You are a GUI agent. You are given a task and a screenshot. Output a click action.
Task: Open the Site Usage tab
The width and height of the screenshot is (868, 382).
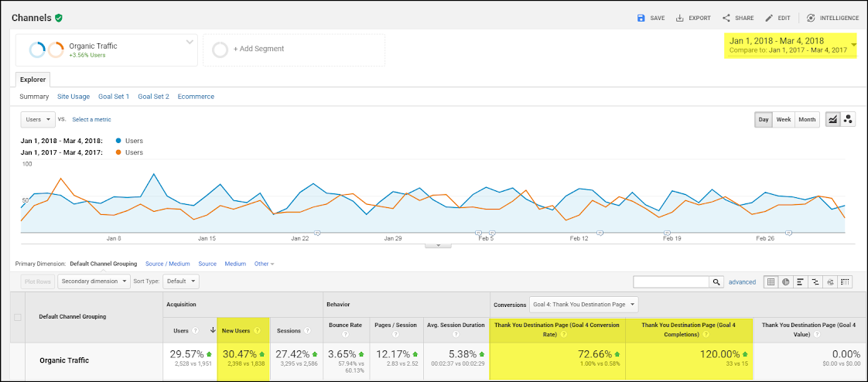click(73, 97)
